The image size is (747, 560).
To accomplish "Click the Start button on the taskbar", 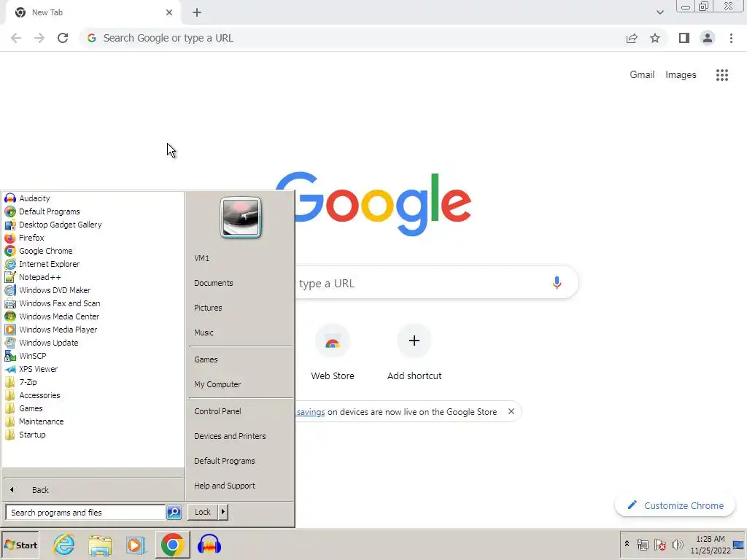I will coord(20,545).
